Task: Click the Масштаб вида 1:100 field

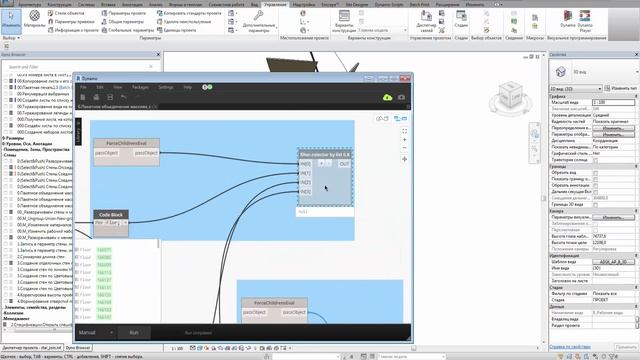Action: click(613, 102)
